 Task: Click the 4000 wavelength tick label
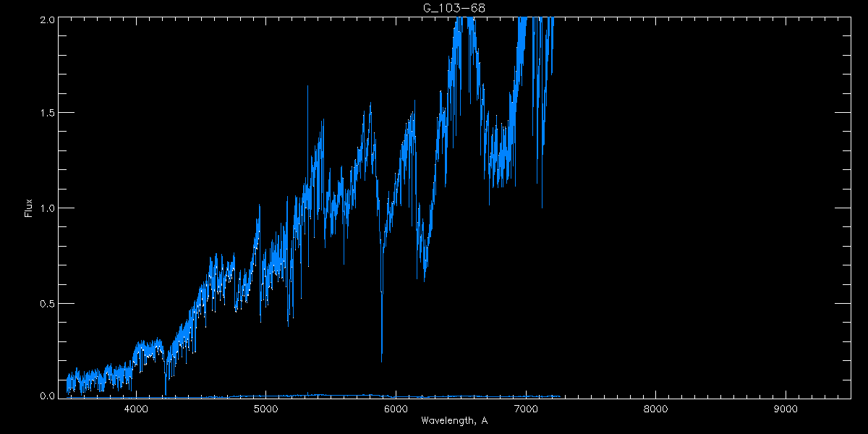[x=136, y=409]
